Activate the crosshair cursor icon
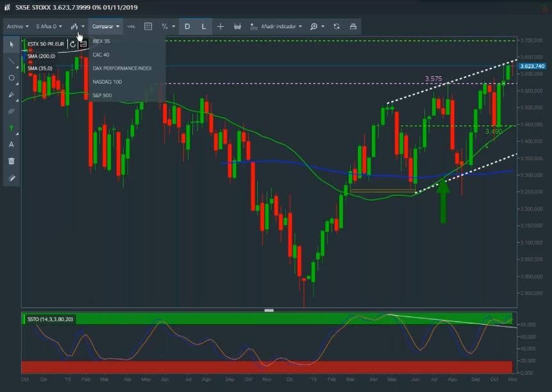This screenshot has width=552, height=392. point(221,26)
